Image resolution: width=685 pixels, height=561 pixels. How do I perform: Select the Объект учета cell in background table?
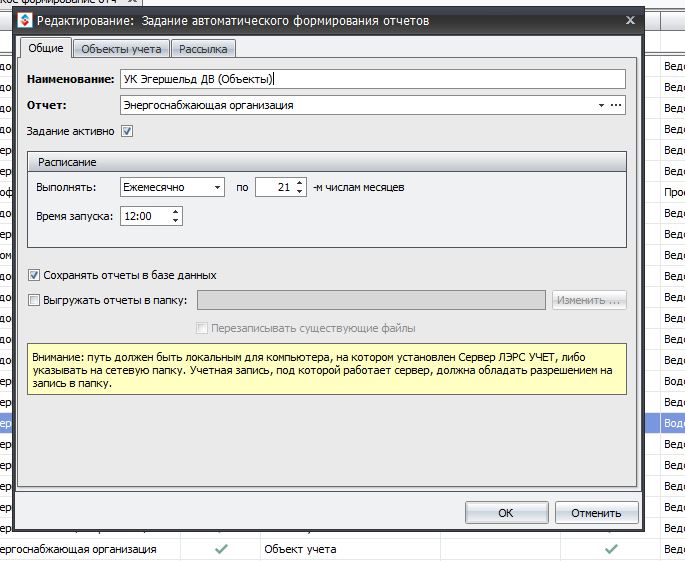tap(350, 549)
